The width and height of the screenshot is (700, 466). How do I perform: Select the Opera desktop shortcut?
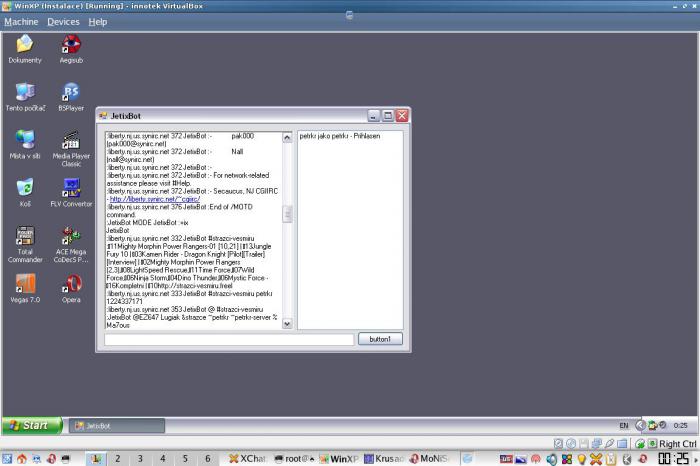pyautogui.click(x=71, y=289)
